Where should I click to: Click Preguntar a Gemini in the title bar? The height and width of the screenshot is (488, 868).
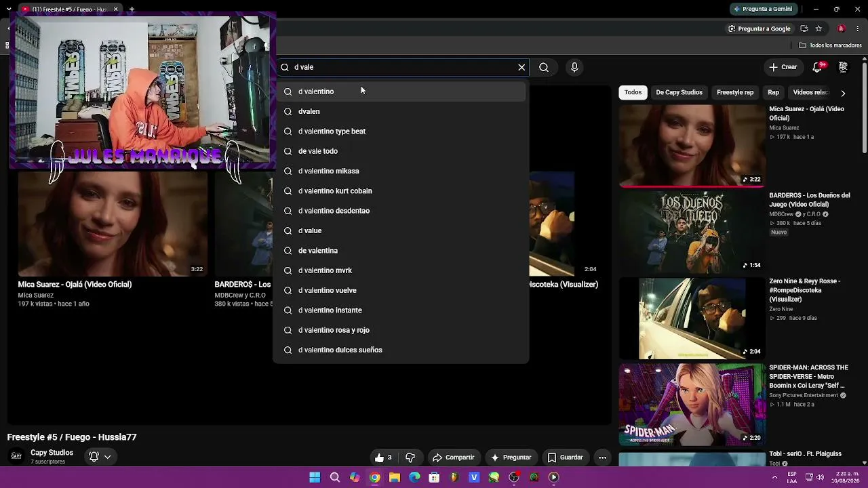coord(762,9)
